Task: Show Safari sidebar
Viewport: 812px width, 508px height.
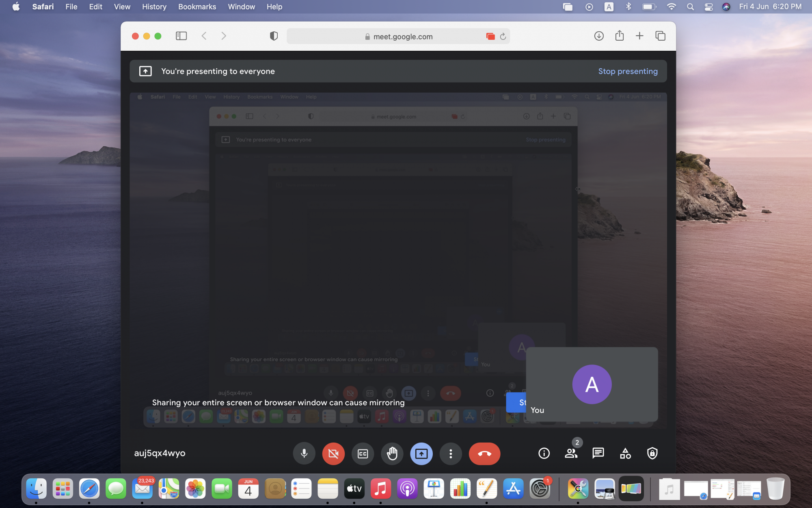Action: (x=181, y=36)
